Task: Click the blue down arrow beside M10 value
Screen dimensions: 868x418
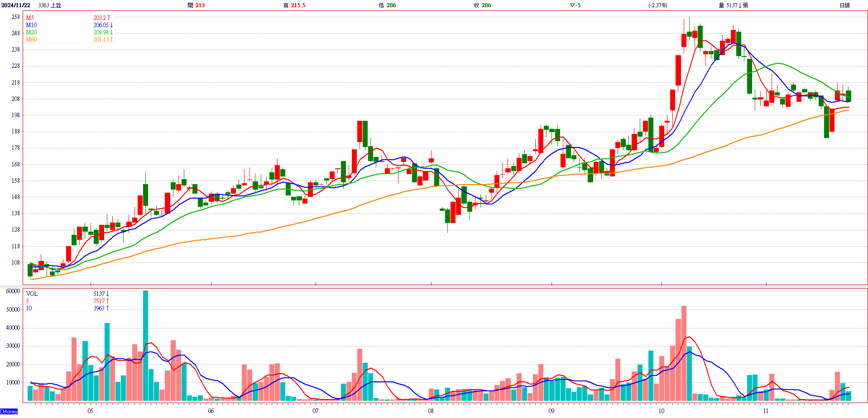Action: 111,25
